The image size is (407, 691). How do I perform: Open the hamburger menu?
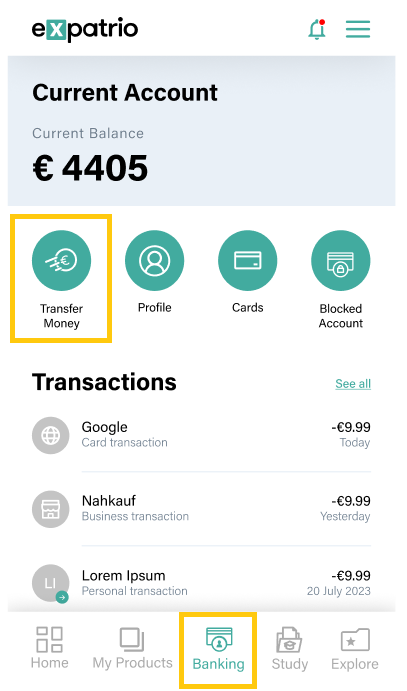click(x=358, y=30)
